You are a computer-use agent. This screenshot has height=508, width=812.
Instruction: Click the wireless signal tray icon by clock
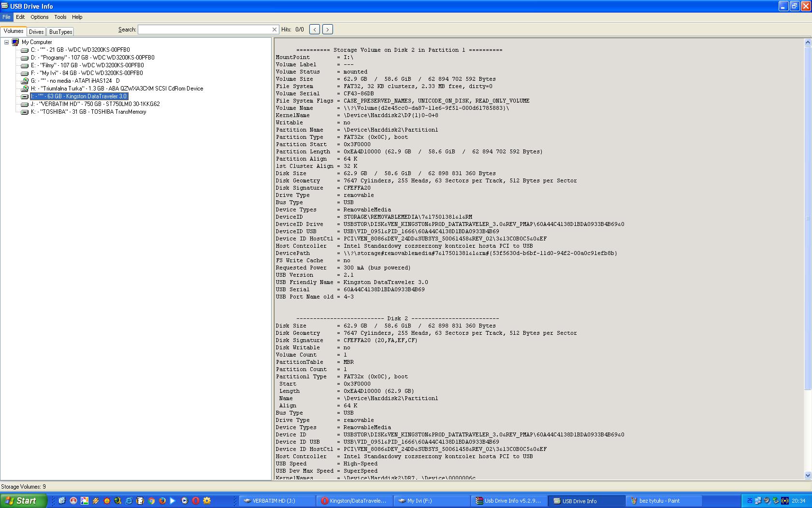click(785, 501)
